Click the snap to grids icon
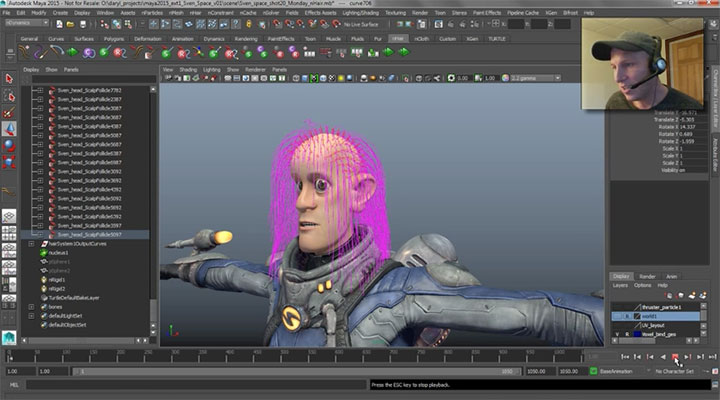Image resolution: width=720 pixels, height=400 pixels. point(276,24)
